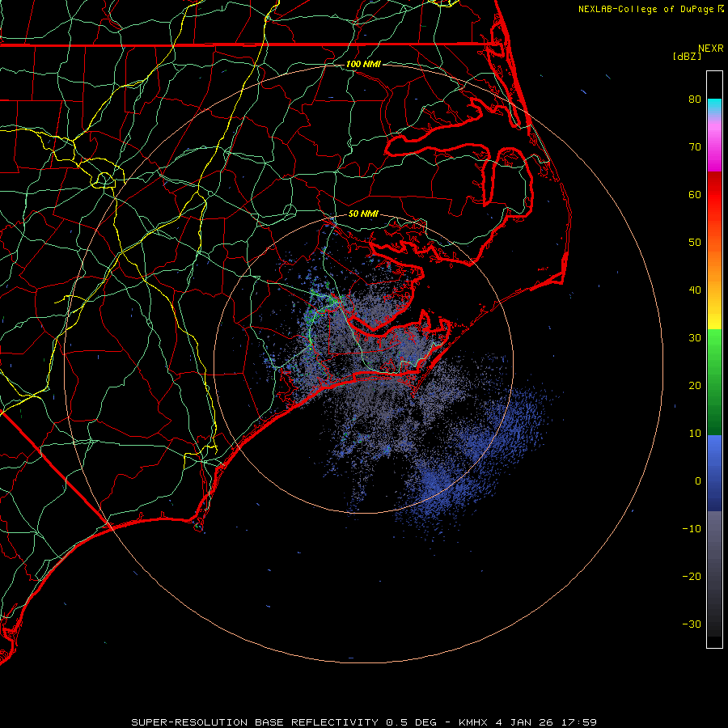728x728 pixels.
Task: Click the -20 dBZ scale value
Action: pyautogui.click(x=692, y=577)
